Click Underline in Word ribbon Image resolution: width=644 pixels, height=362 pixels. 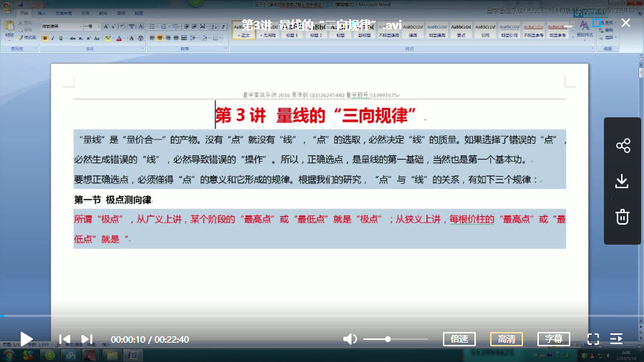61,38
